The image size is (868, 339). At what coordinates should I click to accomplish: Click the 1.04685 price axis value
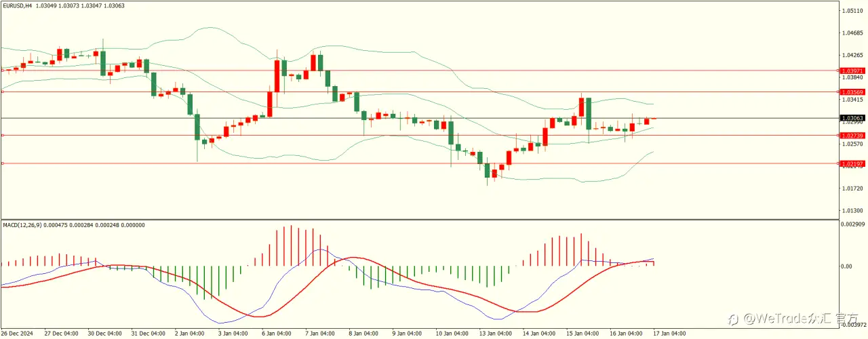[852, 33]
